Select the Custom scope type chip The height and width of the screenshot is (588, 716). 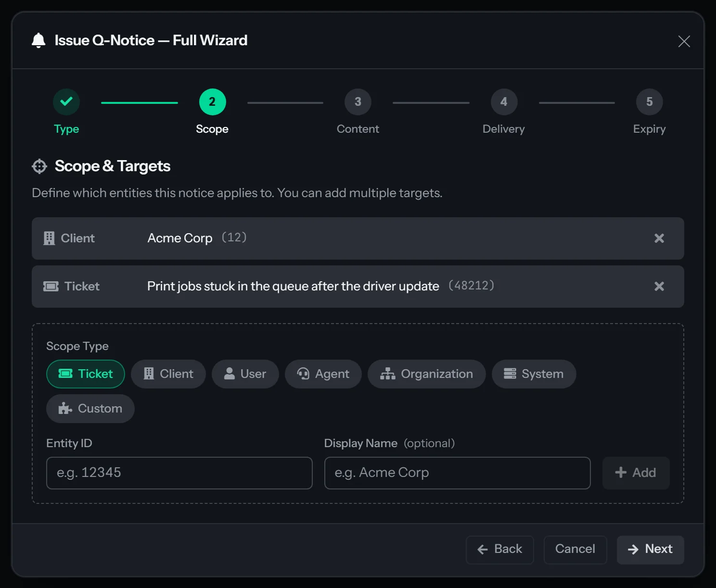[x=90, y=409]
